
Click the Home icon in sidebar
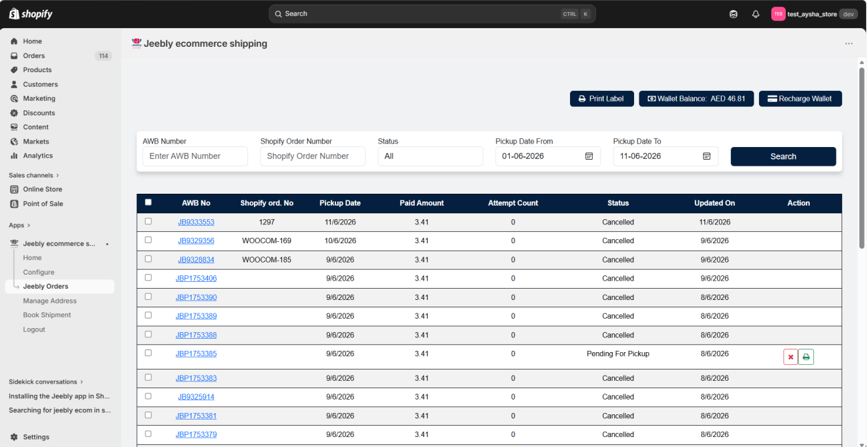[14, 41]
